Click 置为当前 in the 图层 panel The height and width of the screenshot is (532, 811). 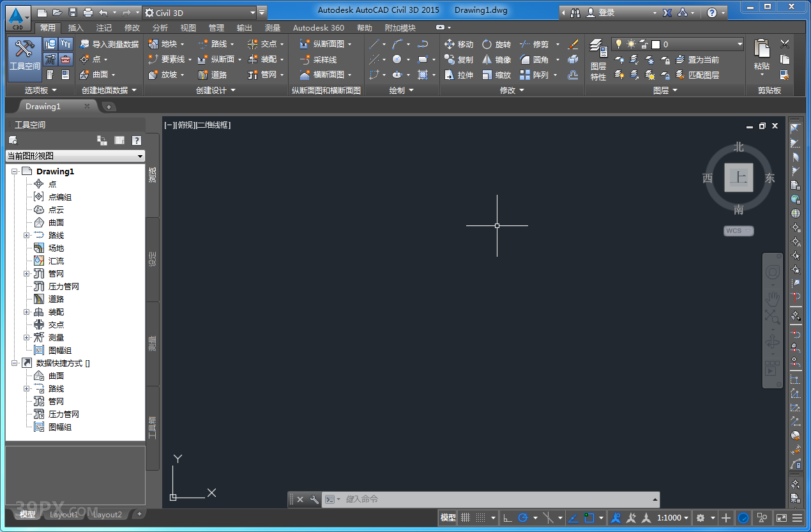pyautogui.click(x=702, y=60)
